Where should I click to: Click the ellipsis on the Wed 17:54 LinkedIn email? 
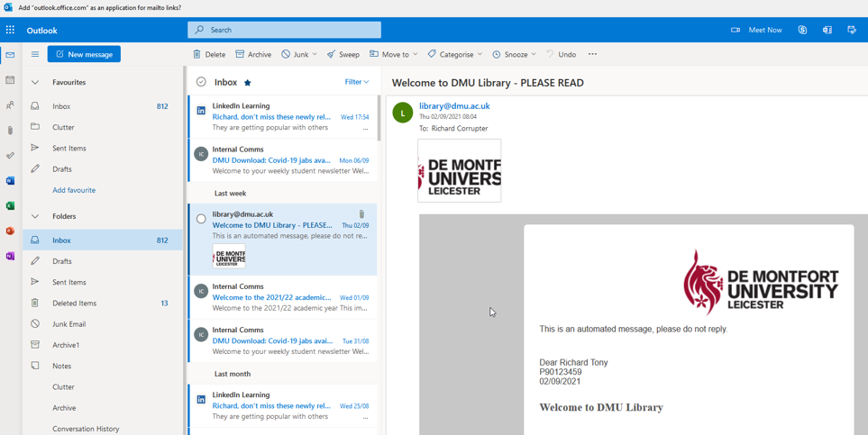tap(365, 128)
